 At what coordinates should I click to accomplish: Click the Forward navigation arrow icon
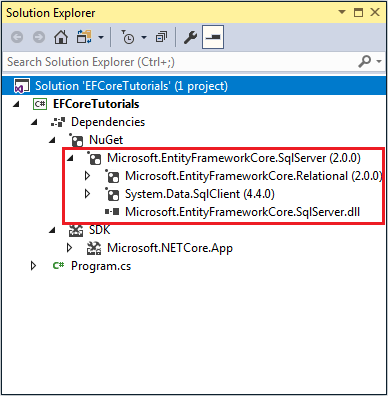39,37
